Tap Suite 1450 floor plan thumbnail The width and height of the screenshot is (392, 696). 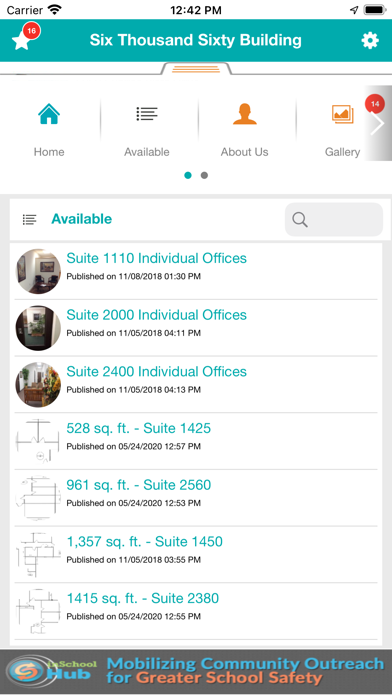pos(38,555)
